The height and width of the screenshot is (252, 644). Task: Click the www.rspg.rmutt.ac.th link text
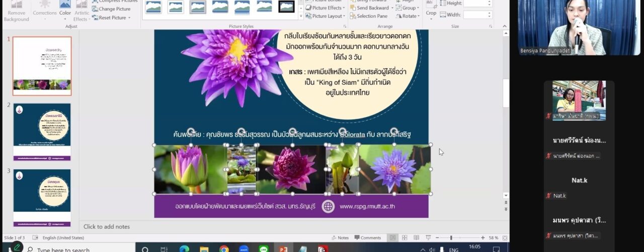pyautogui.click(x=367, y=206)
